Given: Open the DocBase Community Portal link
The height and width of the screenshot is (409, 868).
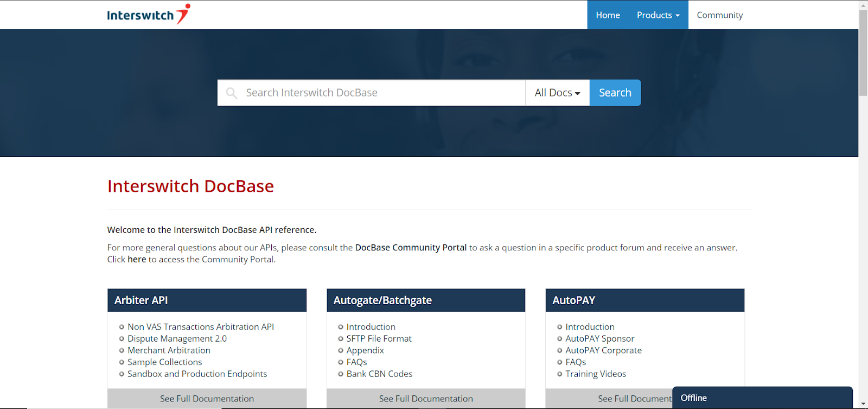Looking at the screenshot, I should 411,248.
